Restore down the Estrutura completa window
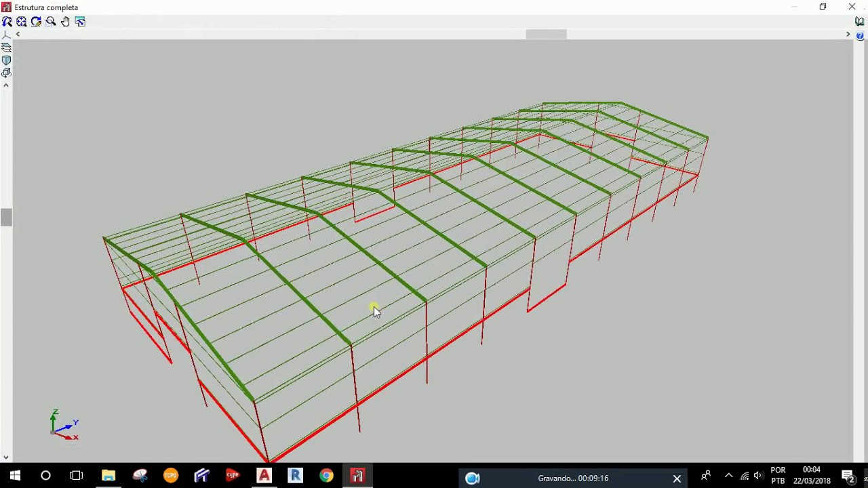Image resolution: width=868 pixels, height=488 pixels. click(823, 7)
